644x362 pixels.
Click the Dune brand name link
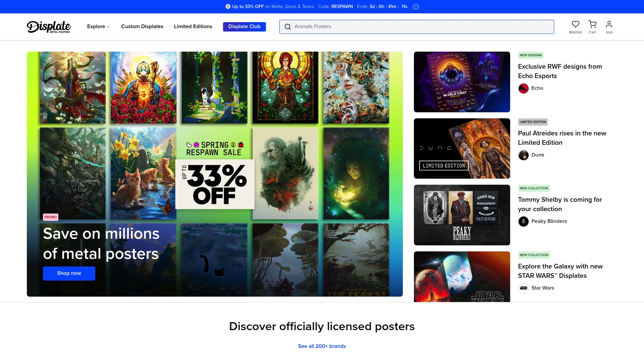click(538, 155)
